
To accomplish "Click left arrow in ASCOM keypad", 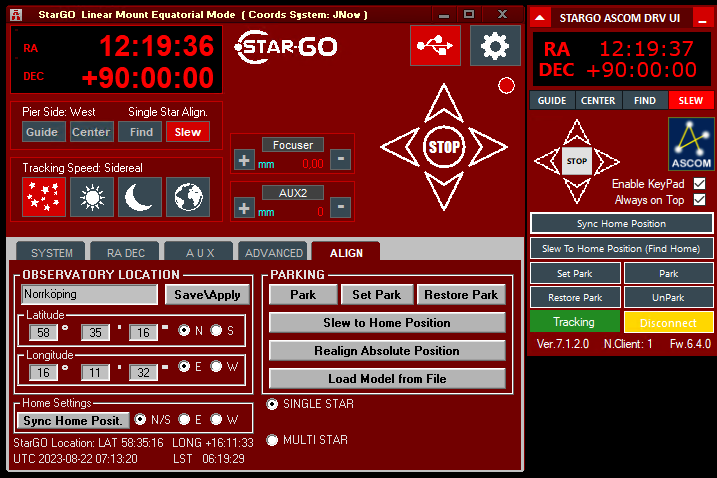I will [x=547, y=161].
